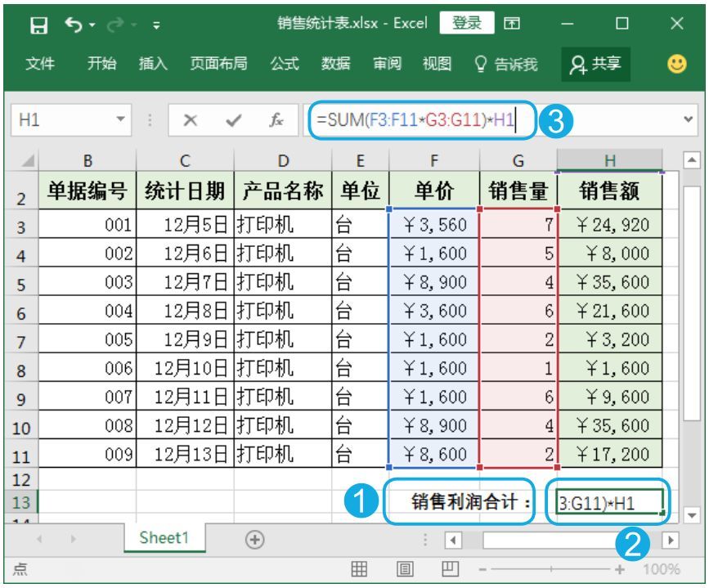The height and width of the screenshot is (588, 709).
Task: Click cell with date 12月10日
Action: tap(185, 368)
